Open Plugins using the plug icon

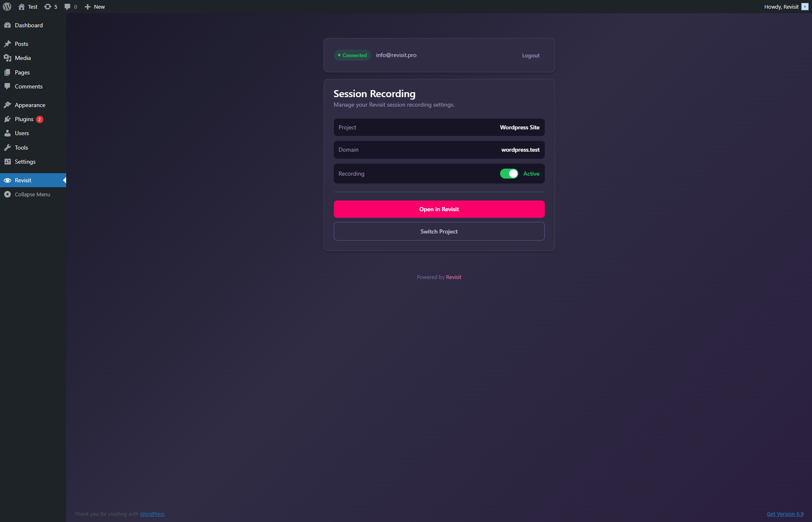8,119
